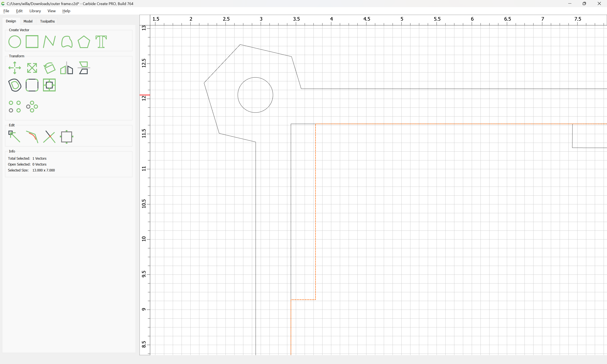Select the Curve drawing tool
This screenshot has width=607, height=364.
[x=67, y=42]
